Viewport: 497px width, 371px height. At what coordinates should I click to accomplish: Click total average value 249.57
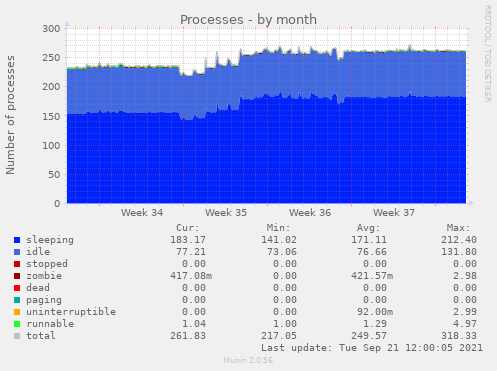[x=369, y=336]
